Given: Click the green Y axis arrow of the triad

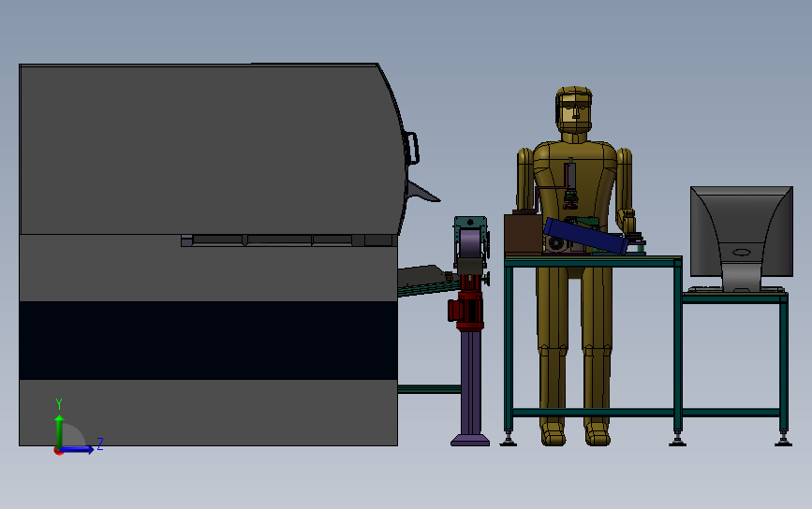Looking at the screenshot, I should click(59, 431).
